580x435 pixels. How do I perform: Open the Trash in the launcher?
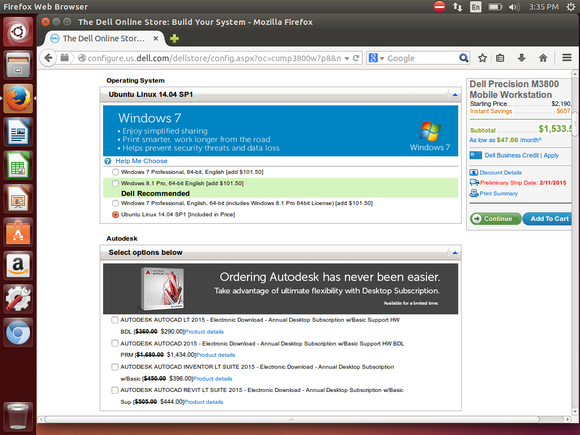(x=18, y=416)
